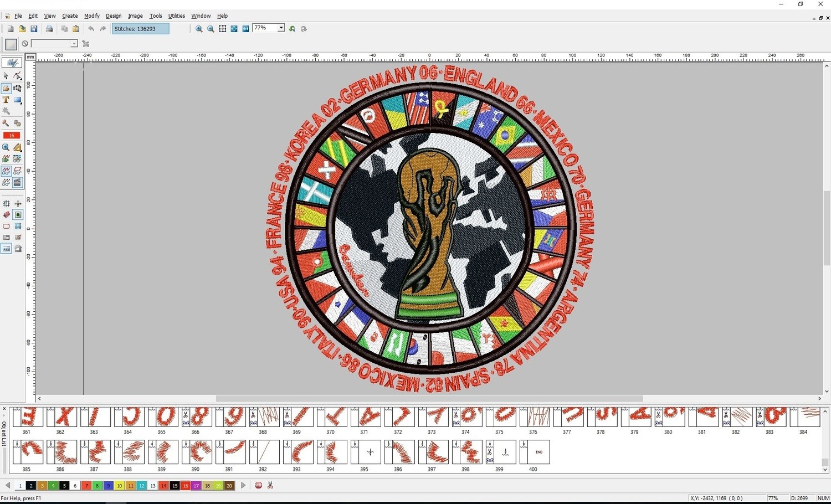Click red scissors trim icon near color bar
Screen dimensions: 831x504
pos(270,485)
